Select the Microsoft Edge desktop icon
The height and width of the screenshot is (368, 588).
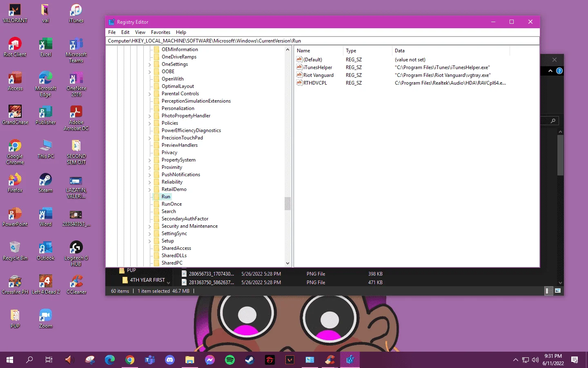tap(46, 84)
